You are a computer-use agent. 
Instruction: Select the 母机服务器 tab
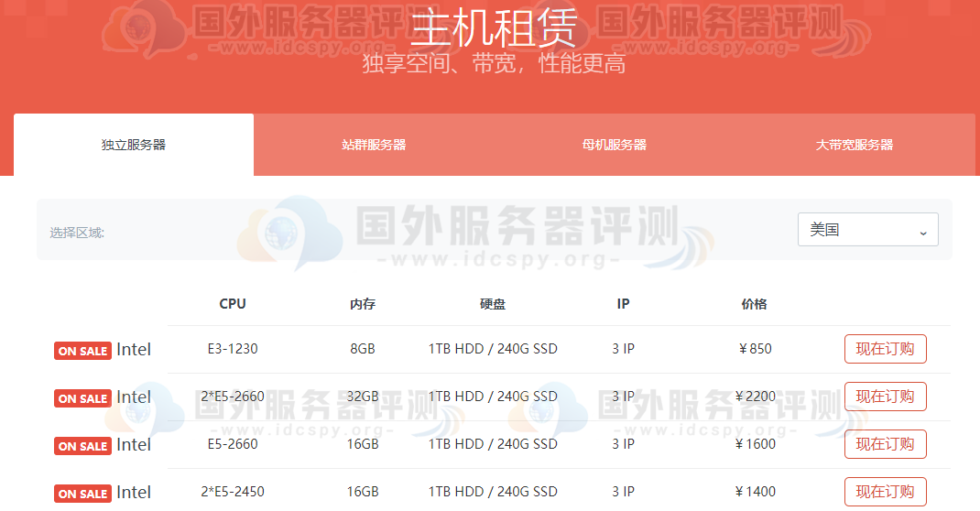[x=614, y=145]
